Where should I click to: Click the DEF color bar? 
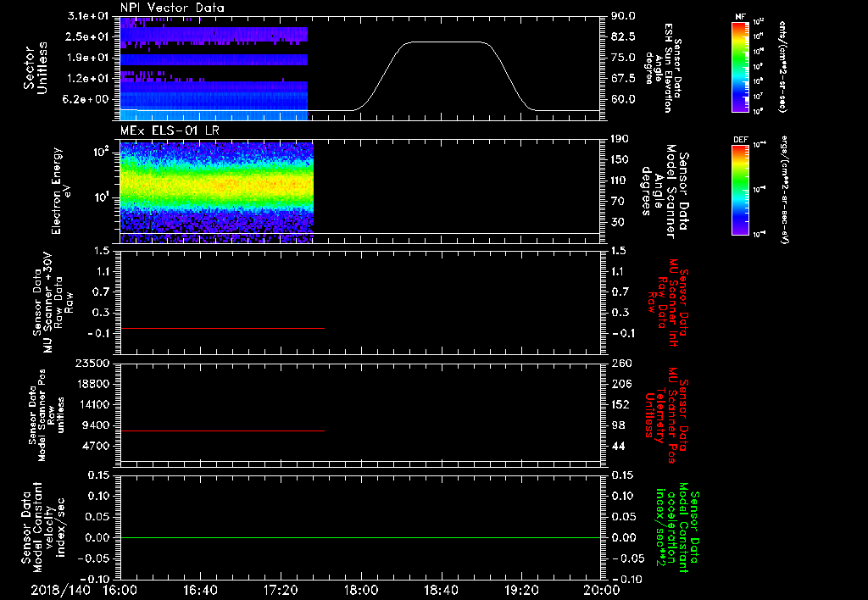741,190
